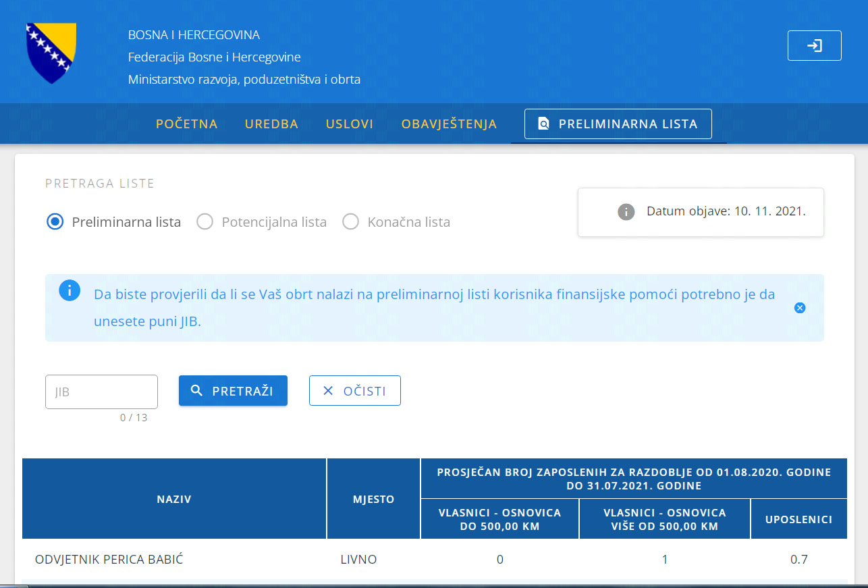This screenshot has width=868, height=588.
Task: Select the Konačna lista radio button
Action: [350, 221]
